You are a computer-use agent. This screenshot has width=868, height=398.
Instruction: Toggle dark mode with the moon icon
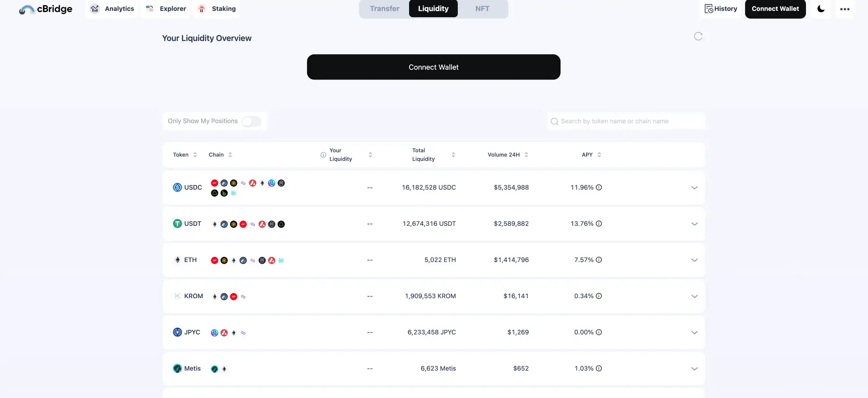[821, 9]
